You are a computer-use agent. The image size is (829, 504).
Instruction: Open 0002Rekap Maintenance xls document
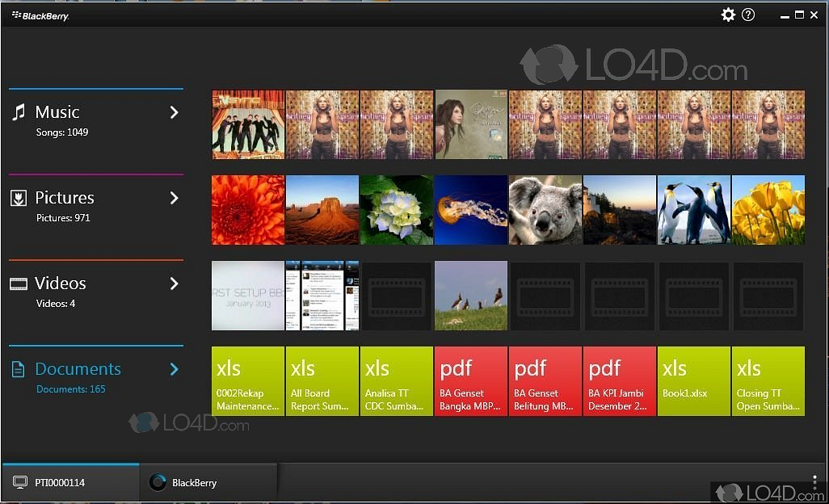248,381
